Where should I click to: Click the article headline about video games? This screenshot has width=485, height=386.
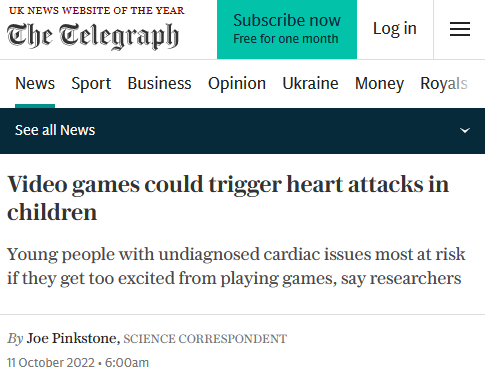click(228, 198)
